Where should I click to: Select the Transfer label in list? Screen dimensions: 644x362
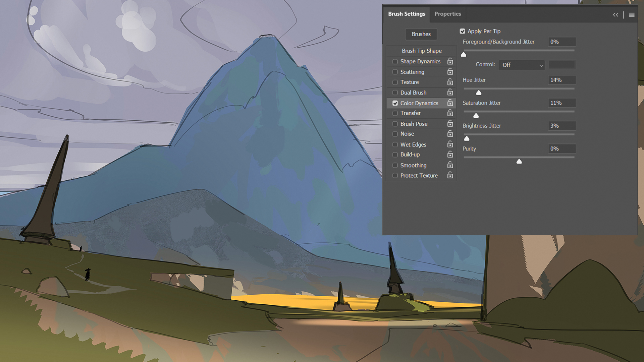410,113
